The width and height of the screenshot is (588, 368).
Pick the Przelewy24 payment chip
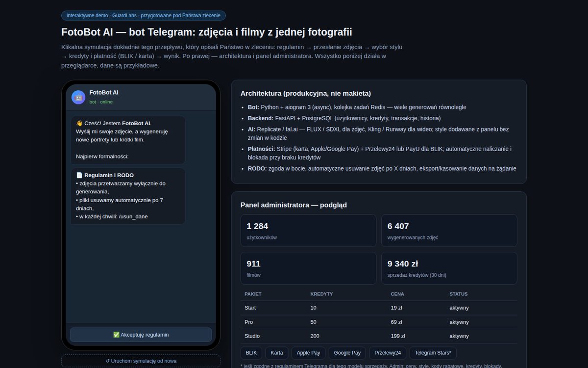[388, 353]
